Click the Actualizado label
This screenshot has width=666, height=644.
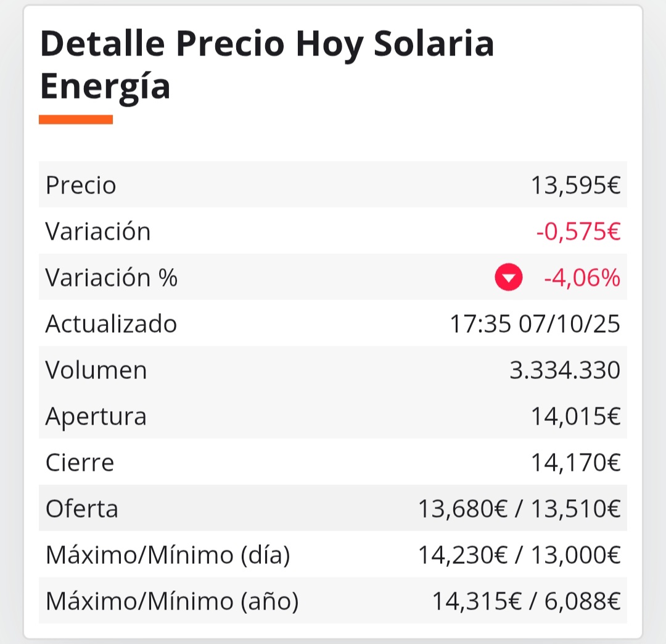[x=111, y=324]
